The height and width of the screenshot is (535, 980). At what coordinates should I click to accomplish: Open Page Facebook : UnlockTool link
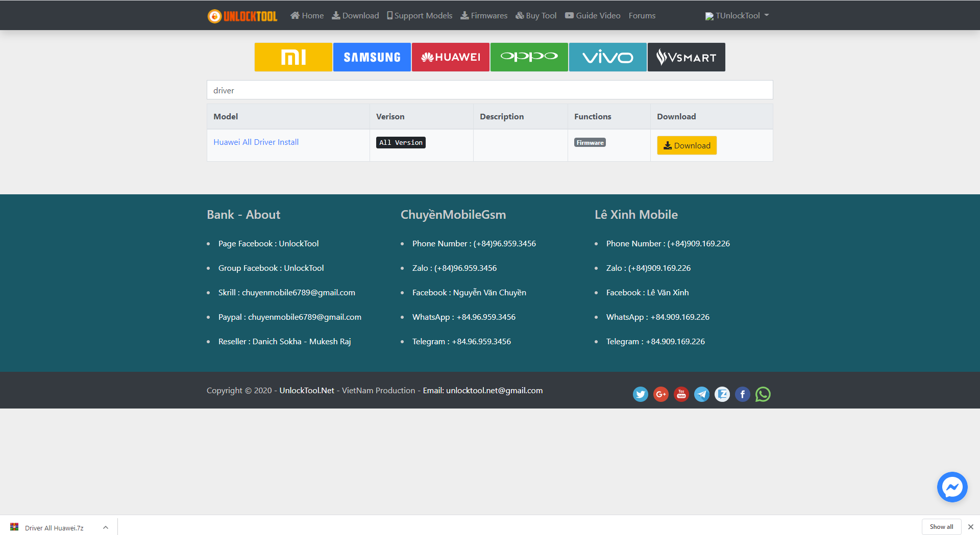tap(268, 244)
